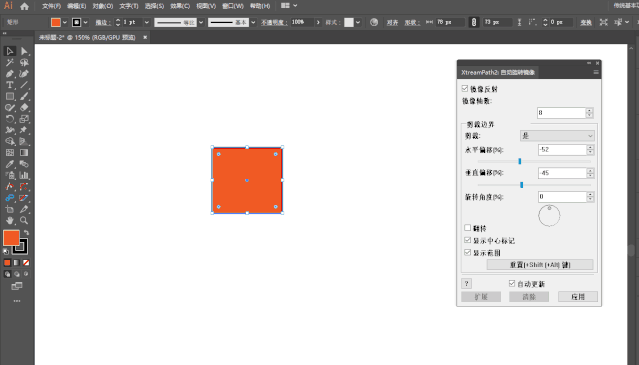This screenshot has width=639, height=365.
Task: Select the Selection tool (black arrow)
Action: [10, 51]
